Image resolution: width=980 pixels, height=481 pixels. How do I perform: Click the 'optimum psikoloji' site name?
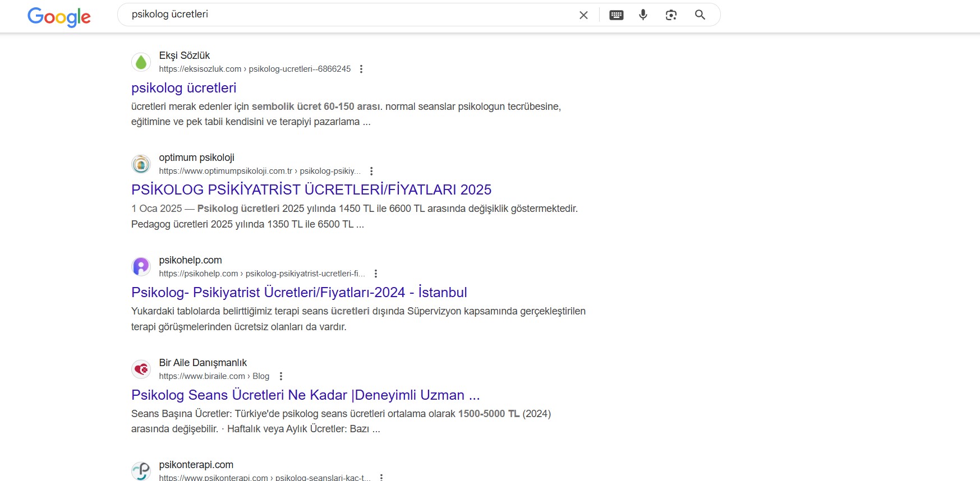click(x=197, y=158)
